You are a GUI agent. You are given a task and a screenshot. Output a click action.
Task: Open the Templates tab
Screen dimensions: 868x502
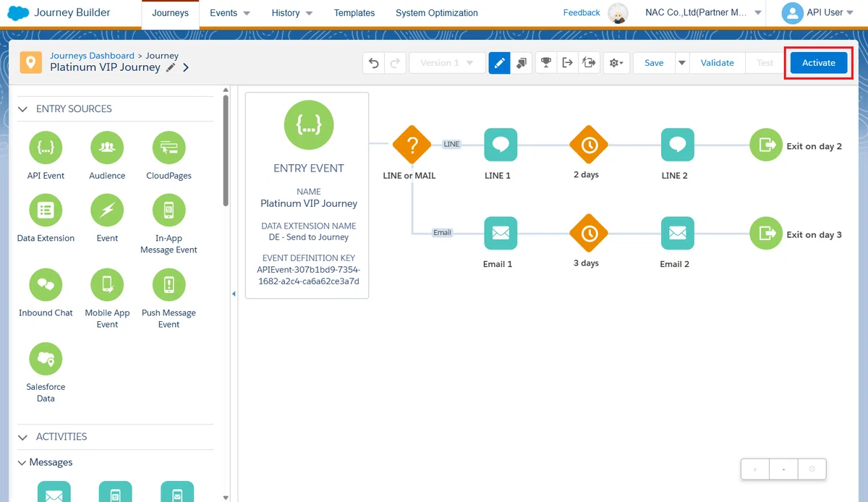[x=354, y=13]
